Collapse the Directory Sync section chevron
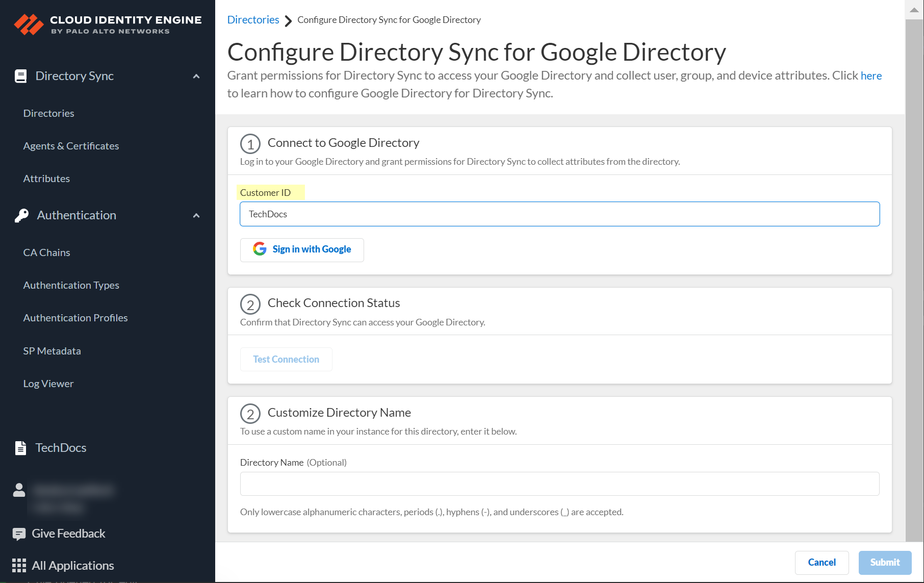The height and width of the screenshot is (583, 924). (196, 77)
